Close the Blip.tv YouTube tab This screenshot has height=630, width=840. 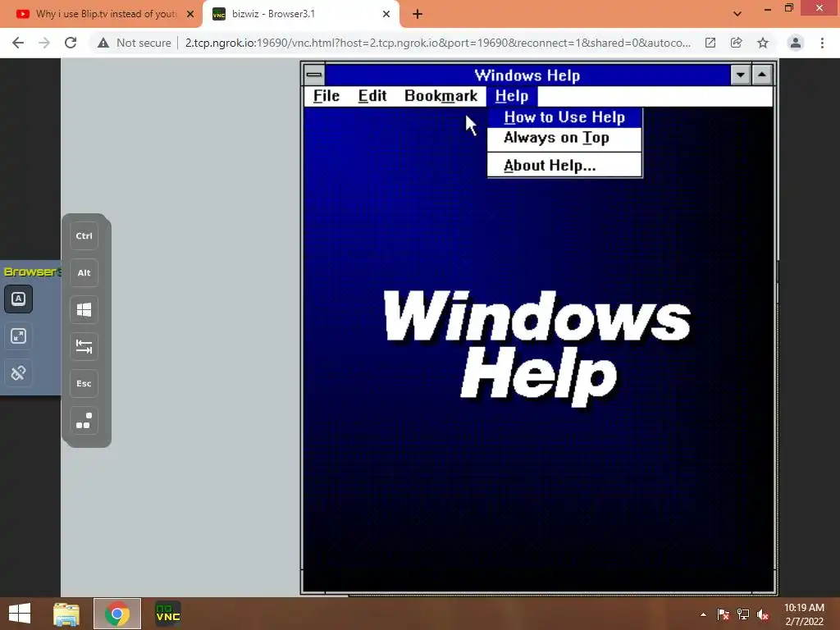click(x=190, y=14)
